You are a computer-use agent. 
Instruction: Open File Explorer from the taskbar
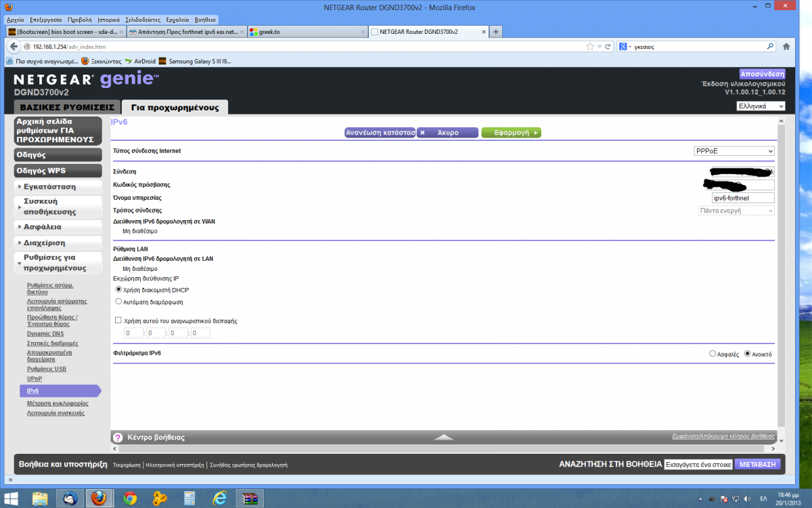40,499
